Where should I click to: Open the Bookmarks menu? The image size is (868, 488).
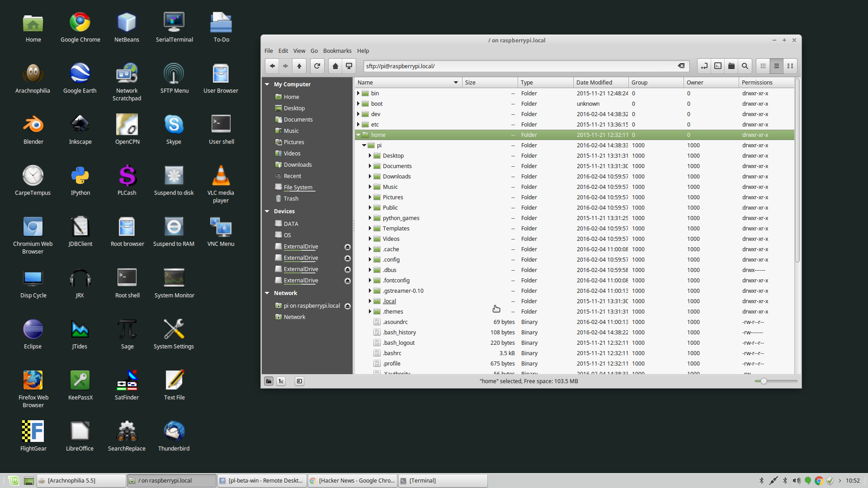[x=337, y=51]
